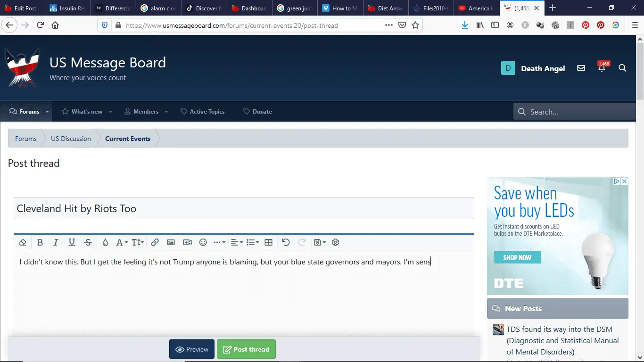The width and height of the screenshot is (644, 362).
Task: Toggle strikethrough formatting in the editor
Action: [88, 242]
